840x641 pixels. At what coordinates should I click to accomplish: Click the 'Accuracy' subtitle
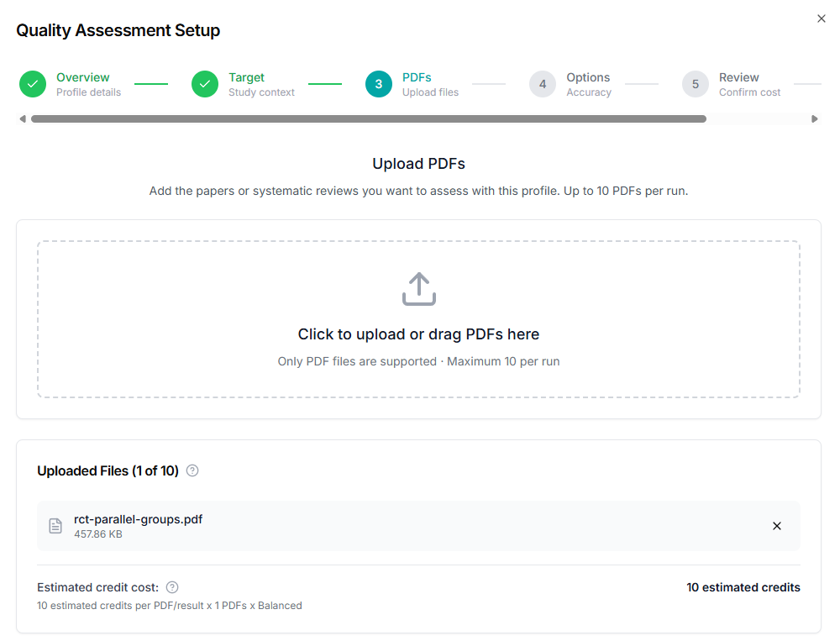(x=589, y=92)
